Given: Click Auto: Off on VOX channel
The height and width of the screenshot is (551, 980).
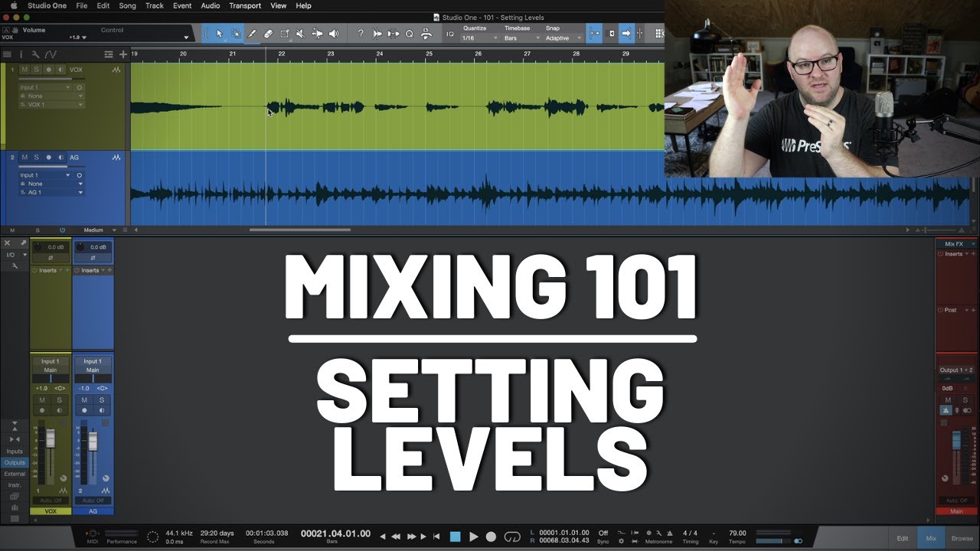Looking at the screenshot, I should coord(51,500).
